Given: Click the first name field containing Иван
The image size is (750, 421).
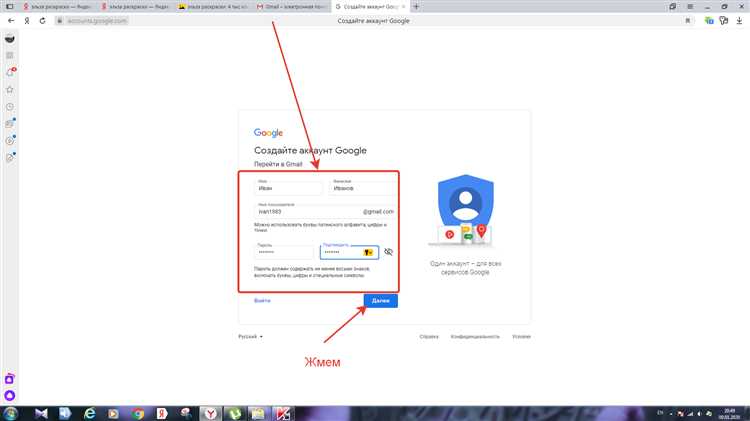Looking at the screenshot, I should [x=288, y=187].
